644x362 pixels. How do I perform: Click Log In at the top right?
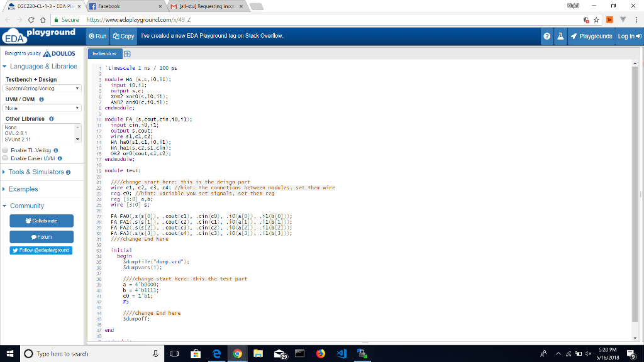tap(629, 36)
